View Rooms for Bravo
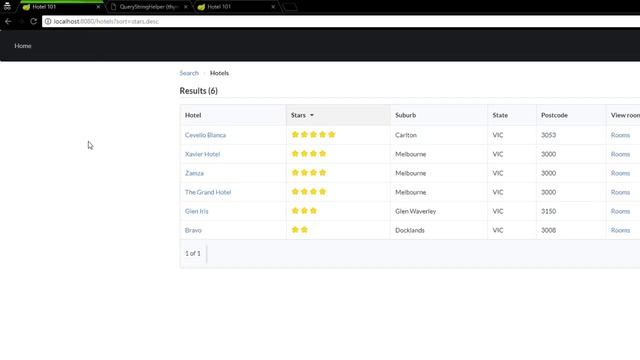The image size is (640, 360). [x=620, y=230]
